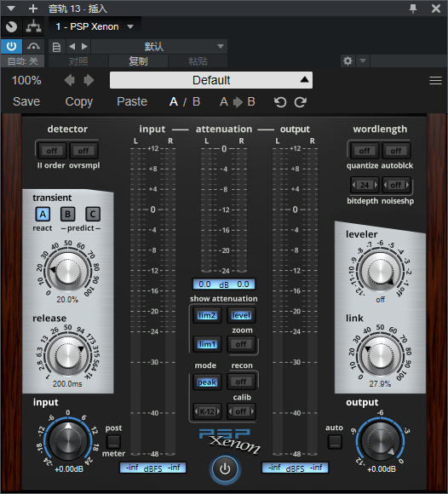
Task: Open the dropdown triangle in the title bar
Action: 11,9
